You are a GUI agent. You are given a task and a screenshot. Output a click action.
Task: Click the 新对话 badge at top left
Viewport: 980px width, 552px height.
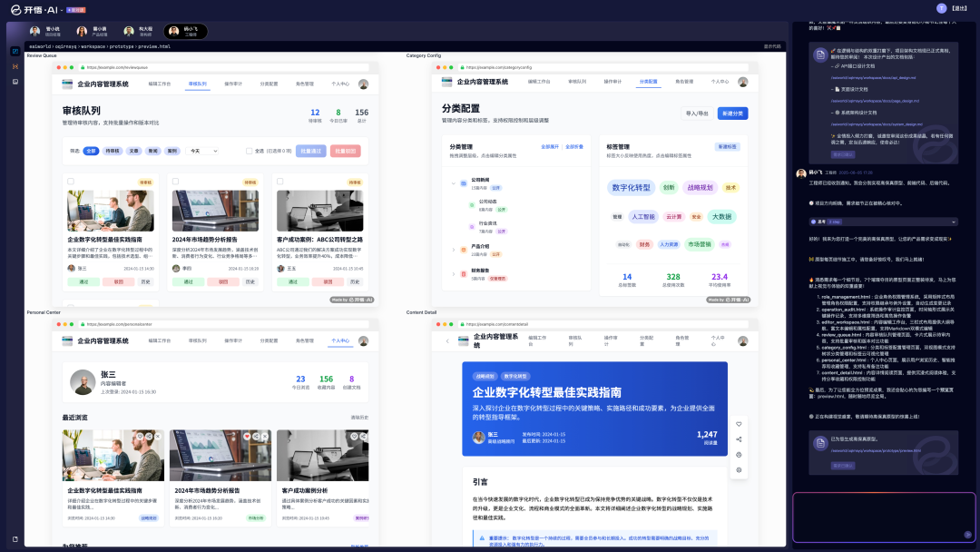(76, 10)
